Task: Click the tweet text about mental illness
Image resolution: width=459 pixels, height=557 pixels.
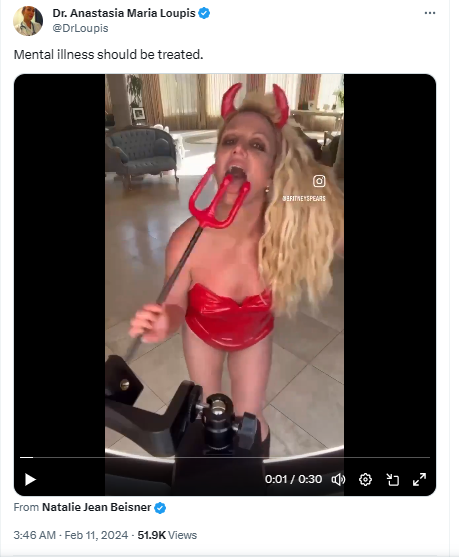Action: pyautogui.click(x=108, y=55)
